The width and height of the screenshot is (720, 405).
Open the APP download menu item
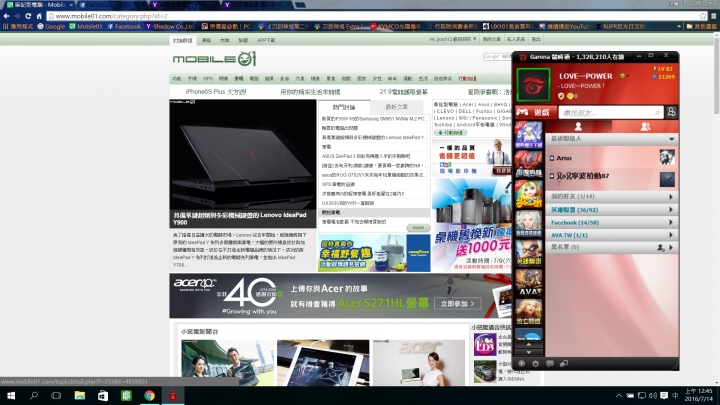click(266, 40)
